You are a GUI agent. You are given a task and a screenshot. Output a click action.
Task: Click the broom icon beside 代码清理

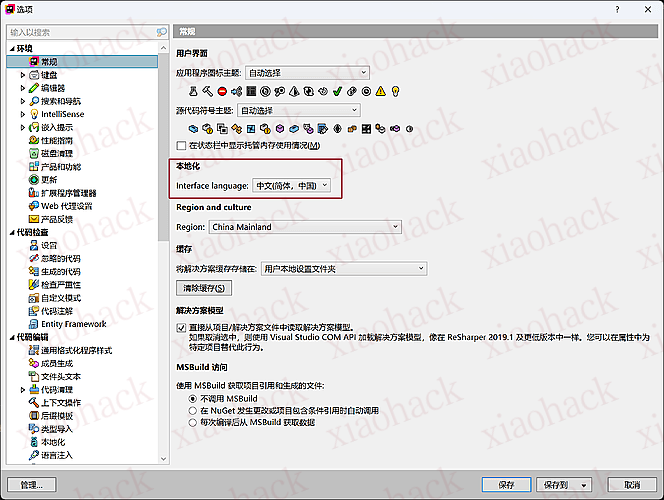(34, 390)
